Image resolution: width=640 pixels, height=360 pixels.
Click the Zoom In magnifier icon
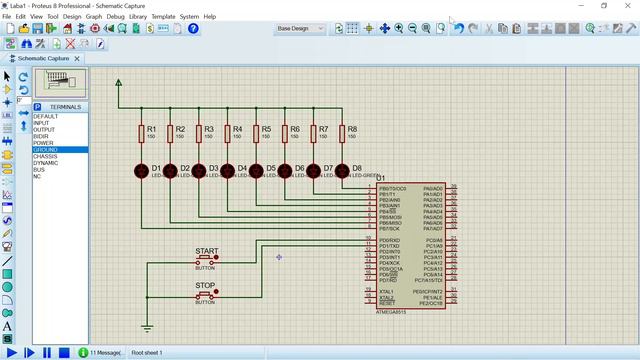[399, 29]
